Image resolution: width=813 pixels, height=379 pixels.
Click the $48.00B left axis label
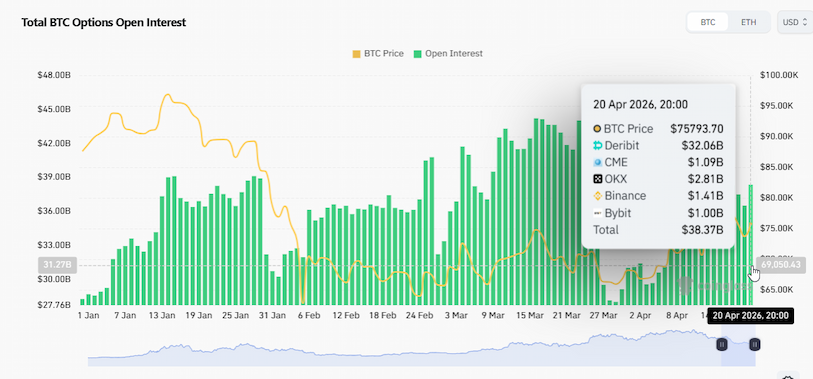point(54,75)
